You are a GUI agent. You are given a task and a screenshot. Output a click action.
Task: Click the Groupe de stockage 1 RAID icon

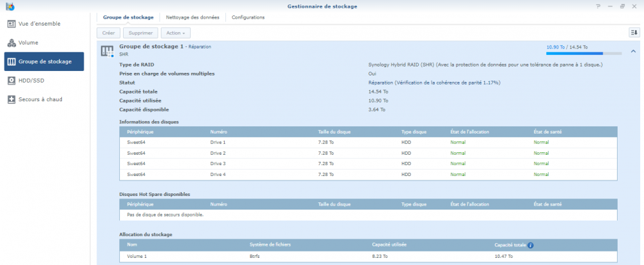(x=108, y=50)
